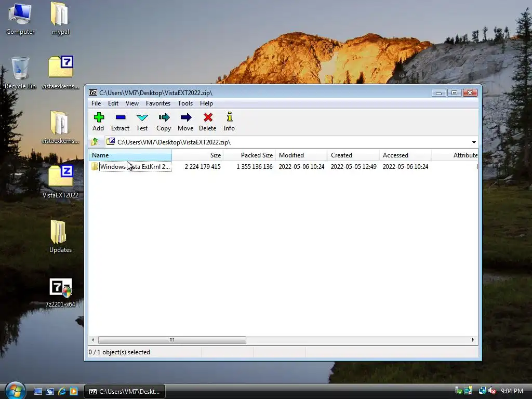Open the Tools menu

click(x=185, y=103)
